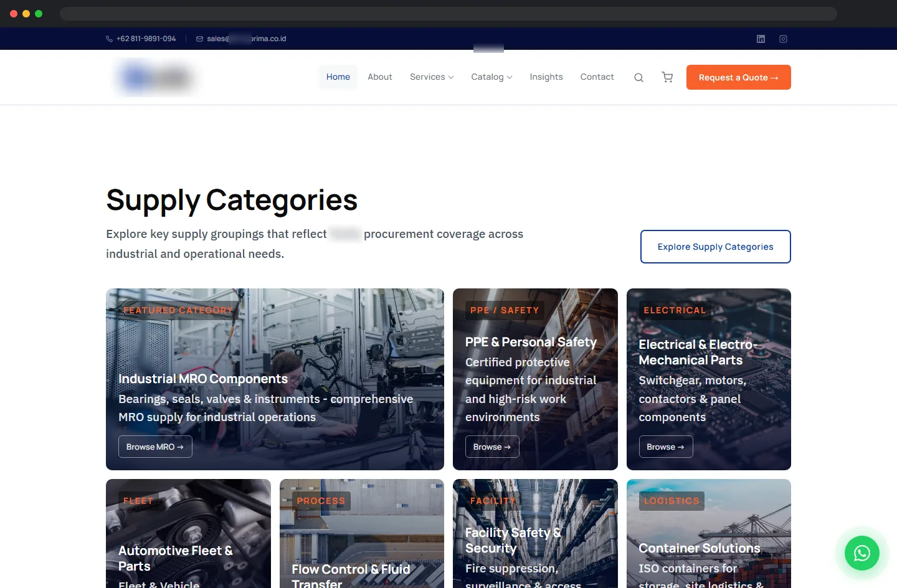Click the LOGISTICS tag label
The width and height of the screenshot is (897, 588).
click(672, 501)
